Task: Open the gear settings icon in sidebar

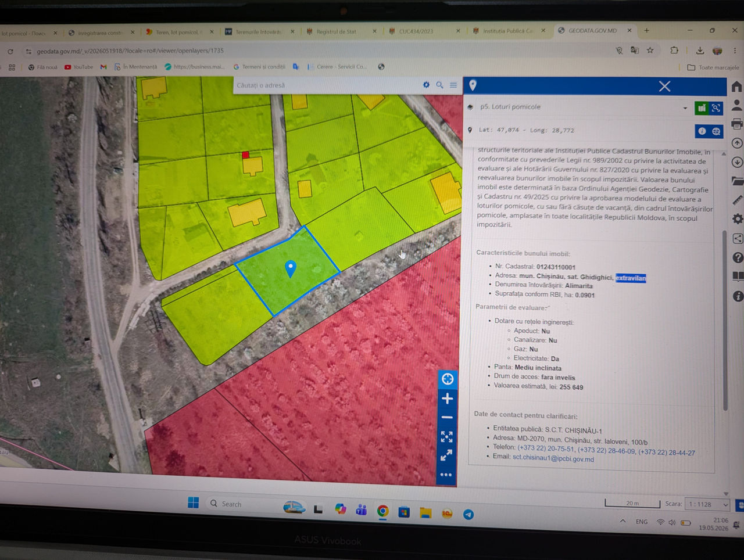Action: (738, 219)
